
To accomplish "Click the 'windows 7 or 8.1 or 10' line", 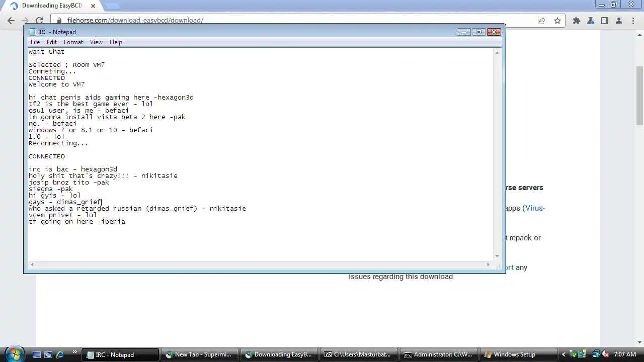I will (91, 130).
